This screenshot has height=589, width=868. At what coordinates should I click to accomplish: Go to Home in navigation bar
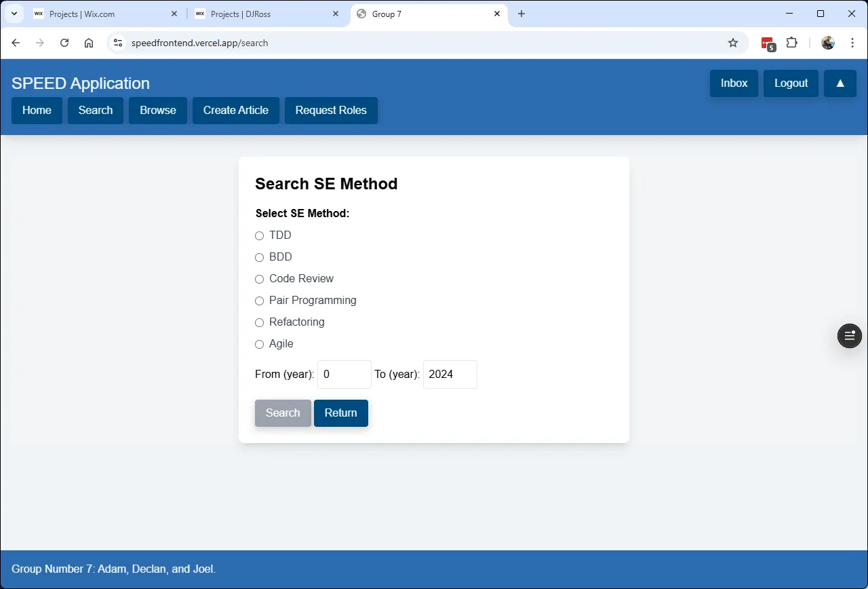point(37,111)
